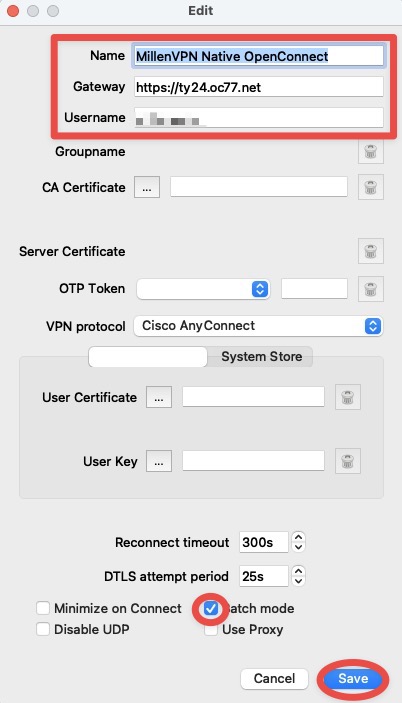This screenshot has height=703, width=402.
Task: Toggle the Batch mode checkbox
Action: [211, 608]
